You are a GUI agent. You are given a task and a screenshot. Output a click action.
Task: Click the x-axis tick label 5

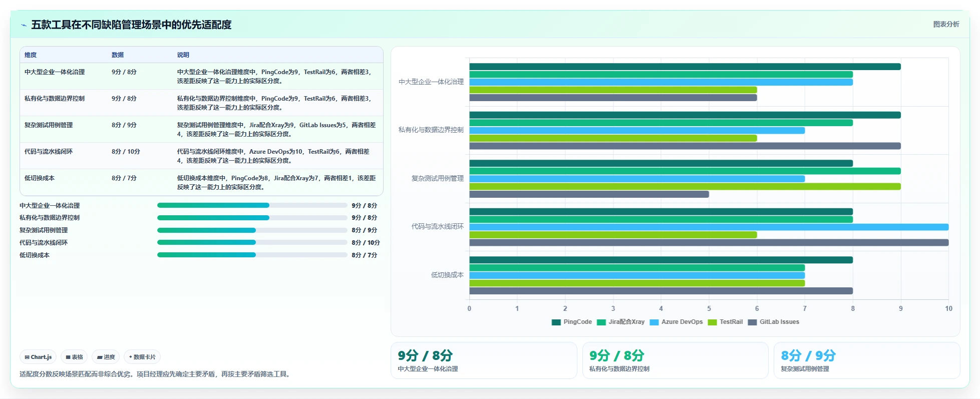point(709,308)
